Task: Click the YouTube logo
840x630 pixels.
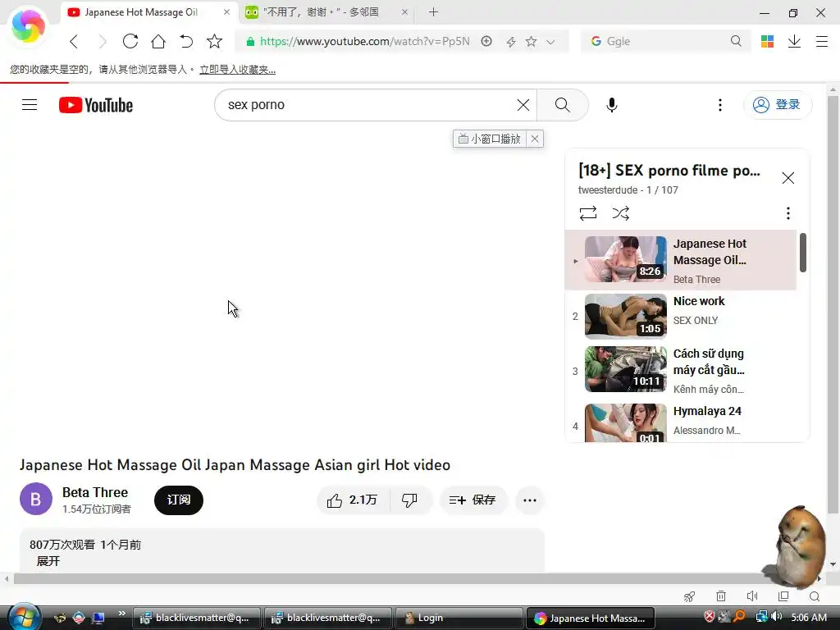Action: tap(96, 105)
